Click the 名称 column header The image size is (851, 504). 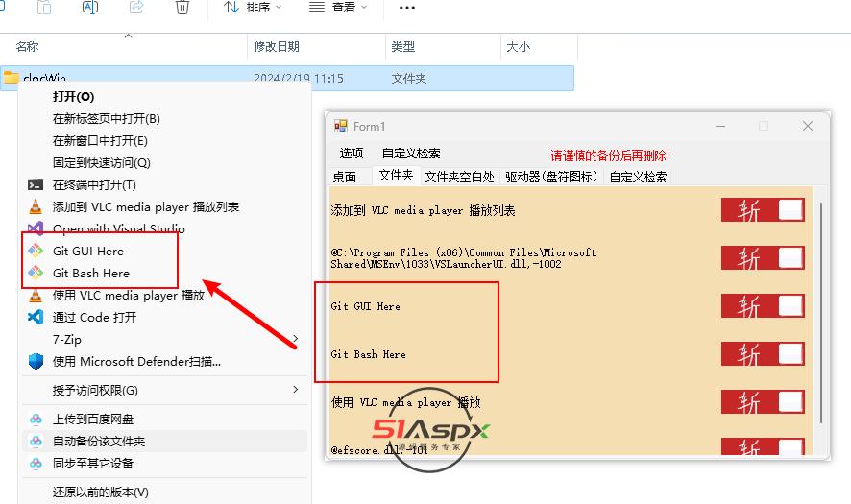27,47
